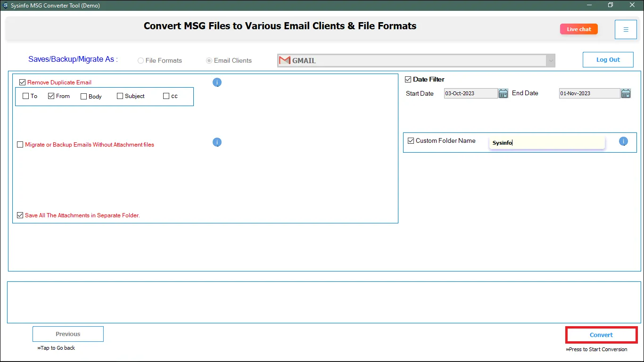Click the Log Out button

pyautogui.click(x=608, y=60)
